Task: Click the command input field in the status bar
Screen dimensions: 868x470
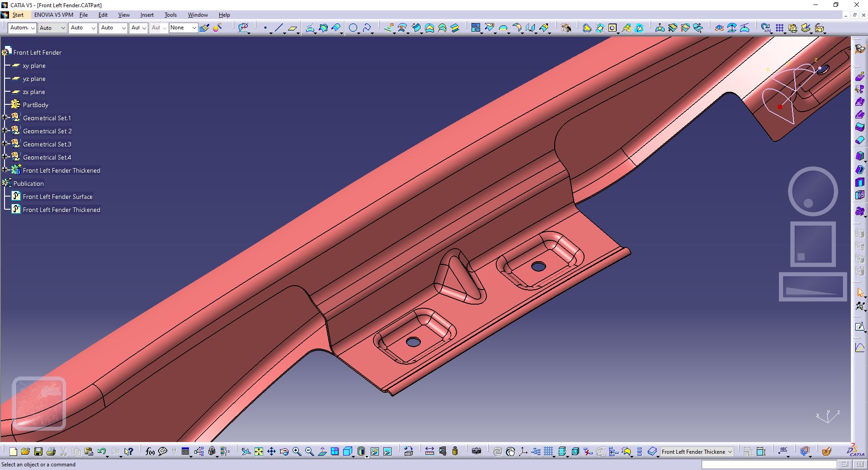Action: (x=769, y=465)
